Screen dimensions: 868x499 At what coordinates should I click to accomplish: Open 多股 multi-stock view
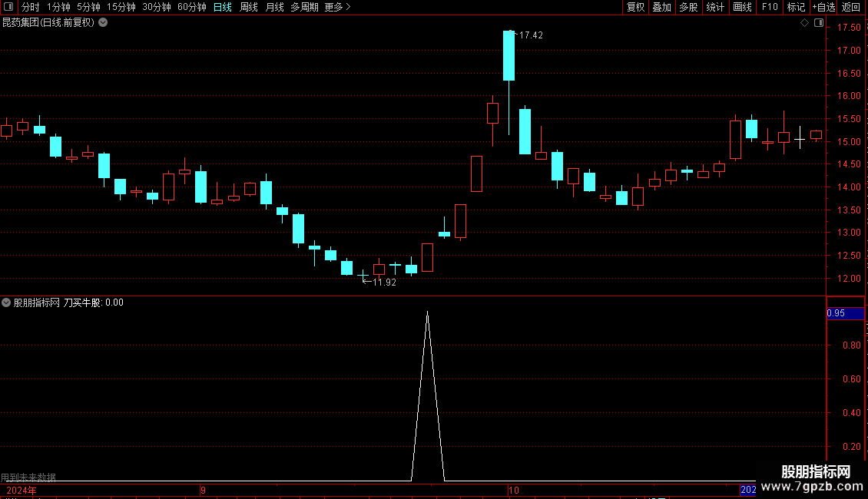pyautogui.click(x=688, y=7)
